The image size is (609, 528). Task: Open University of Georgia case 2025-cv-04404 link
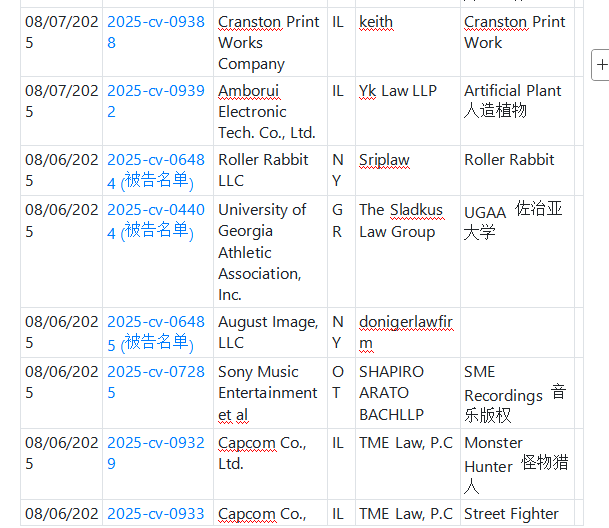[x=156, y=221]
